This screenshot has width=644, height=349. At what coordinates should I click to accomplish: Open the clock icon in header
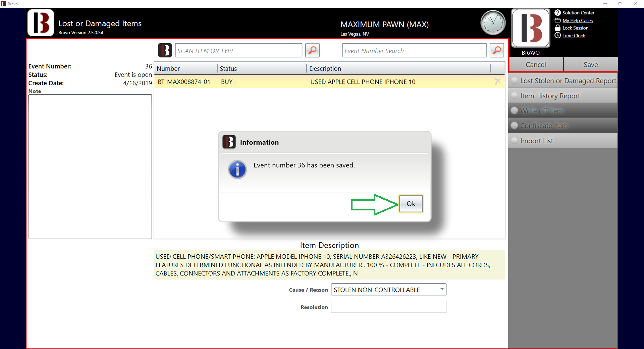tap(493, 22)
